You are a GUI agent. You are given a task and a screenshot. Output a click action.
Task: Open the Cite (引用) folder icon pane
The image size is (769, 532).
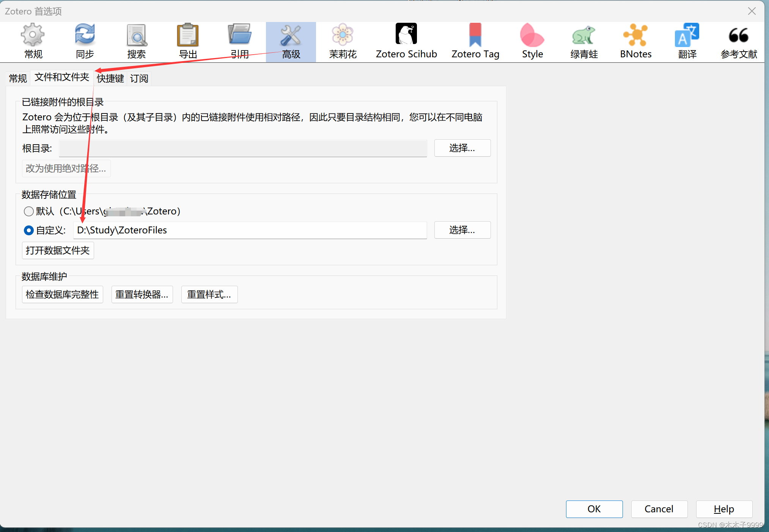(239, 41)
